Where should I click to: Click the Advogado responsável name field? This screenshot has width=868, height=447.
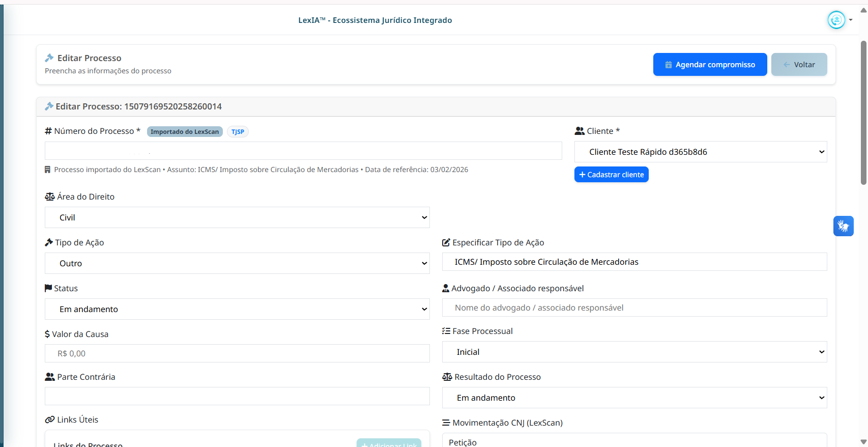click(634, 308)
